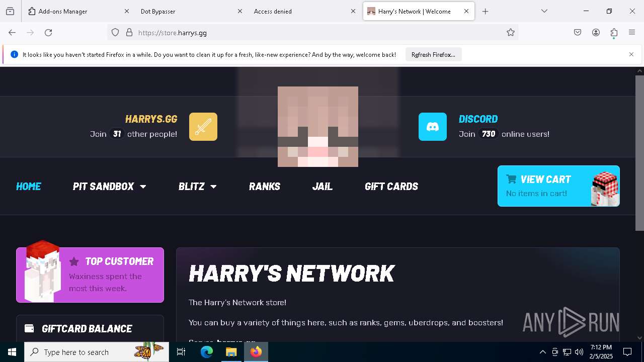
Task: Open the Extensions puzzle icon
Action: (x=614, y=33)
